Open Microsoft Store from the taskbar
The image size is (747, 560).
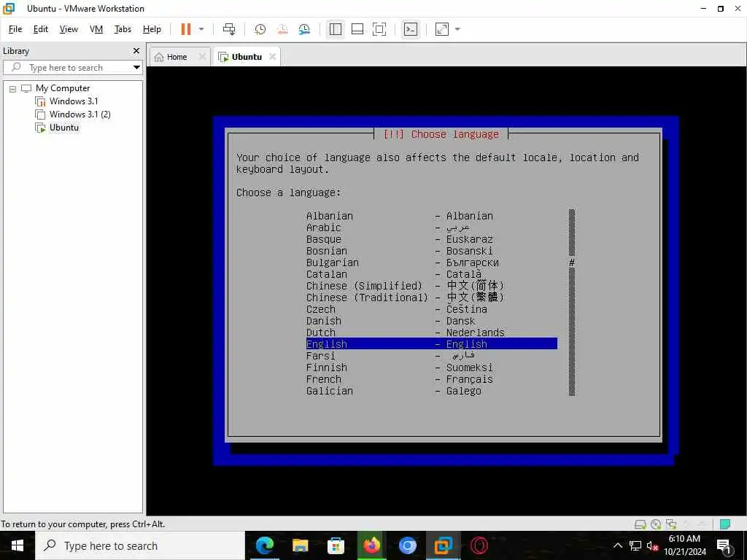336,545
